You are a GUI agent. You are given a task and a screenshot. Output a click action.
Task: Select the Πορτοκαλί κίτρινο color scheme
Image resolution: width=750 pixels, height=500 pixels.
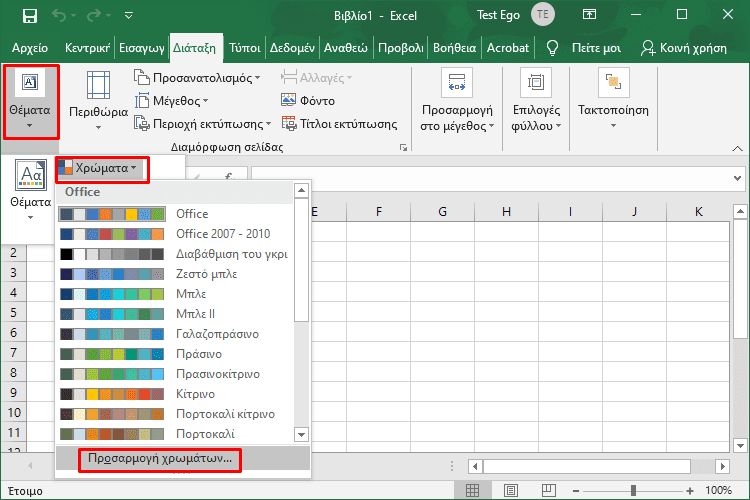177,414
